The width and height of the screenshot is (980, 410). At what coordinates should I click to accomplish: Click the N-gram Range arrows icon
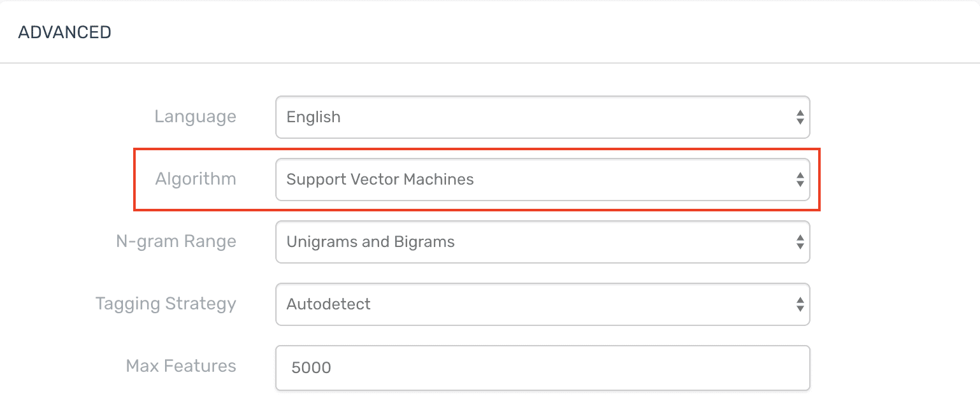(x=800, y=242)
